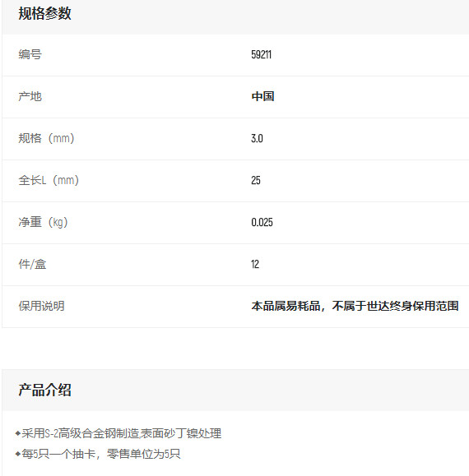The width and height of the screenshot is (469, 476).
Task: Click the 产品介绍 section heading
Action: (44, 391)
